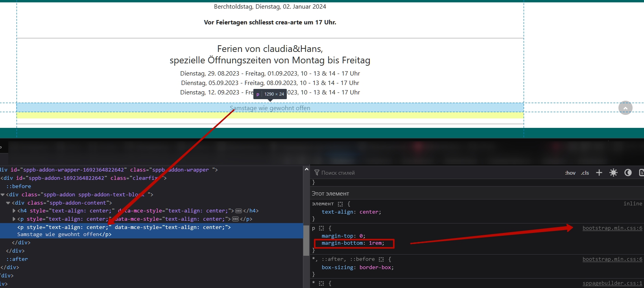Click selector highlighter icon next to p rule
The height and width of the screenshot is (288, 644).
321,228
